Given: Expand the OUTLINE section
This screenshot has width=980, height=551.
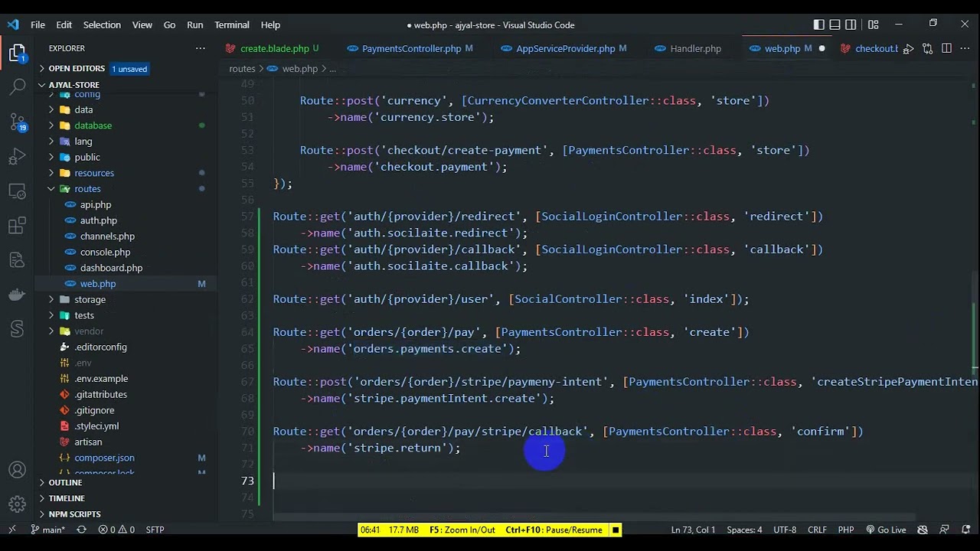Looking at the screenshot, I should click(65, 483).
